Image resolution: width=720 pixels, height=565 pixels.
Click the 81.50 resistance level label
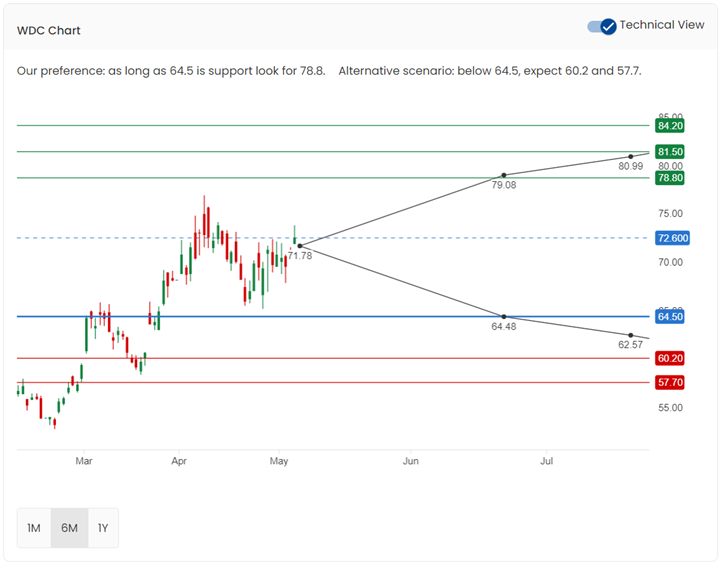tap(670, 152)
